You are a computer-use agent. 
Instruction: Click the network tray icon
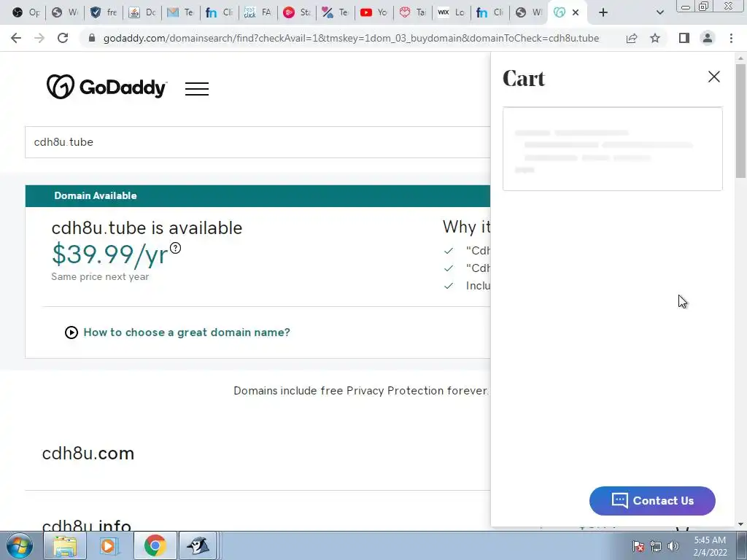(656, 546)
